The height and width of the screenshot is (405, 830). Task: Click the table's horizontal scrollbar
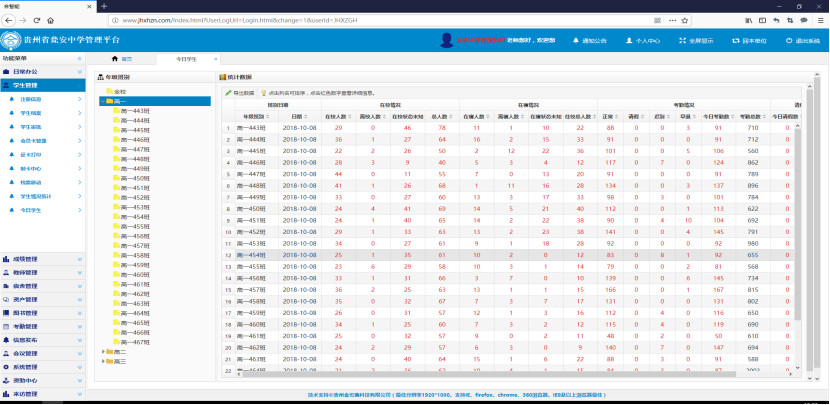click(489, 374)
